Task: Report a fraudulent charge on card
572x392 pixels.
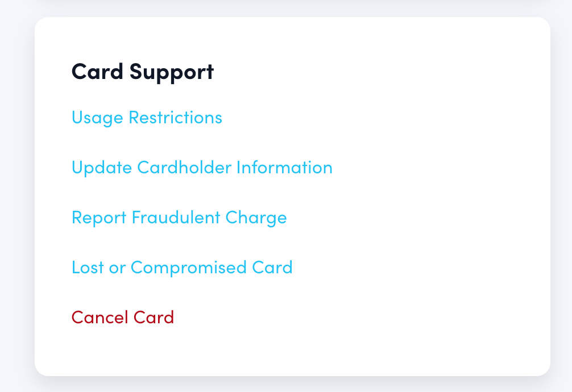Action: 179,218
